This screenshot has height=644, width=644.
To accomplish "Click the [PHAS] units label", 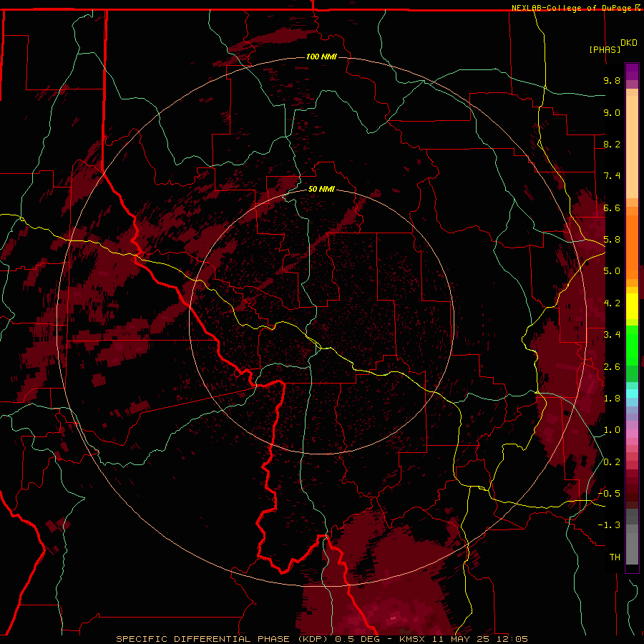I will click(605, 49).
